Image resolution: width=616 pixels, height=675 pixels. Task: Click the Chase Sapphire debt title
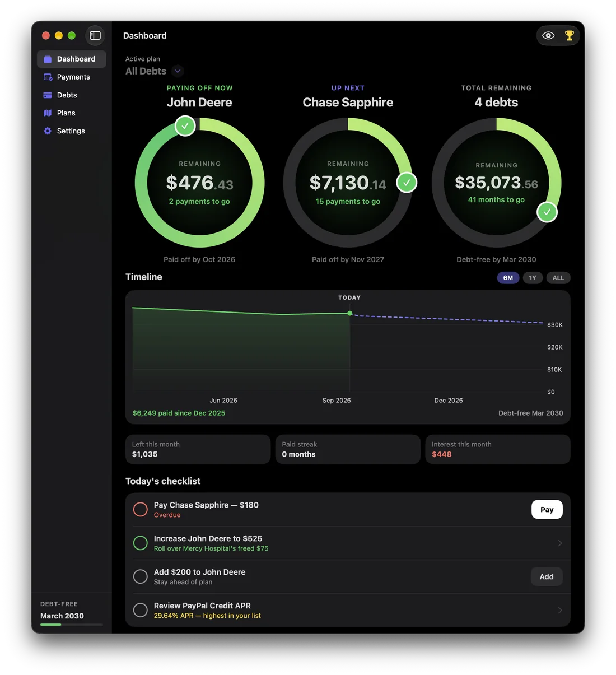click(348, 103)
